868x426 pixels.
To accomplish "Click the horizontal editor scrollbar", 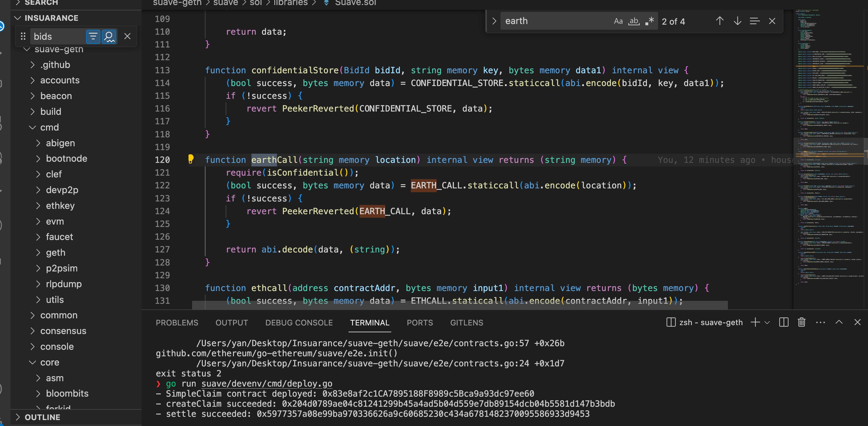I will (x=460, y=305).
